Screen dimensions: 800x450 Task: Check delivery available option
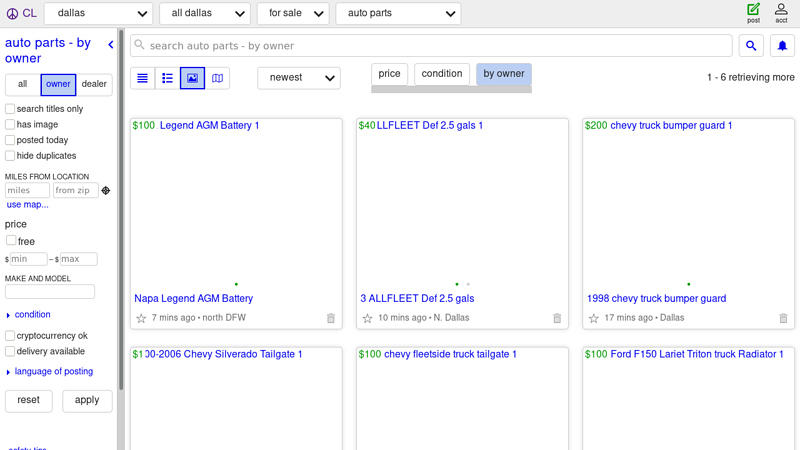(10, 351)
